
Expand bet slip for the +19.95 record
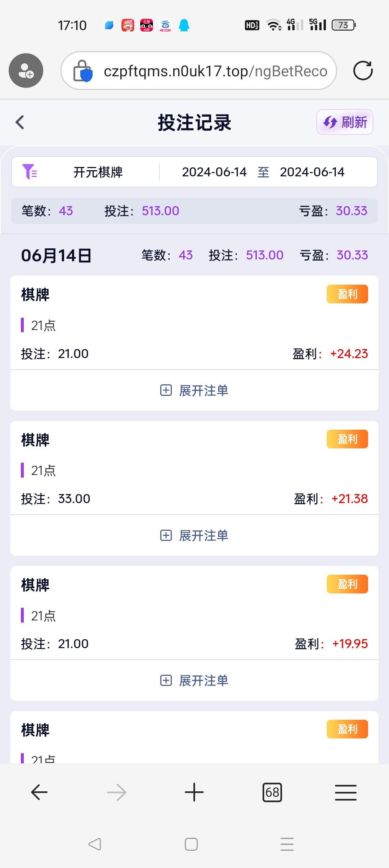coord(194,681)
